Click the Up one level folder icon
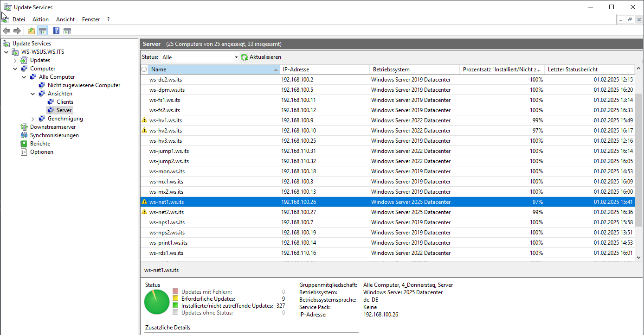 [32, 31]
